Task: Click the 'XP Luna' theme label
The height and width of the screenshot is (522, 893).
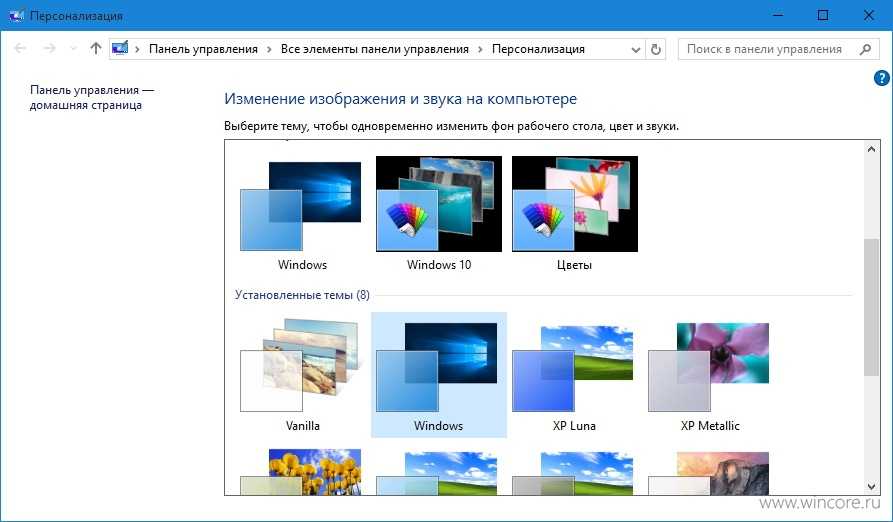Action: point(574,425)
